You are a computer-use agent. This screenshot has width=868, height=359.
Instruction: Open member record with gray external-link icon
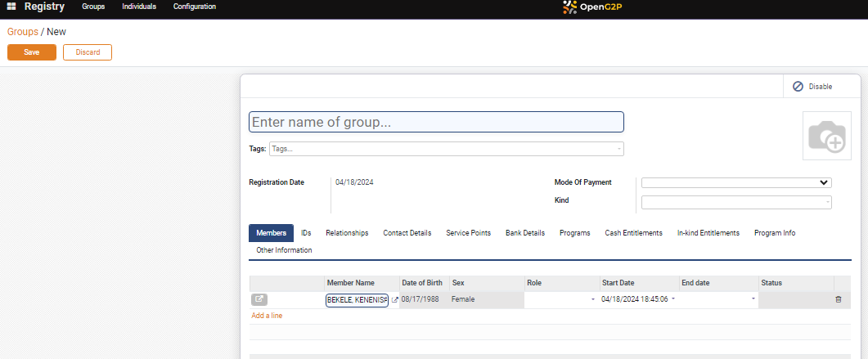[259, 299]
